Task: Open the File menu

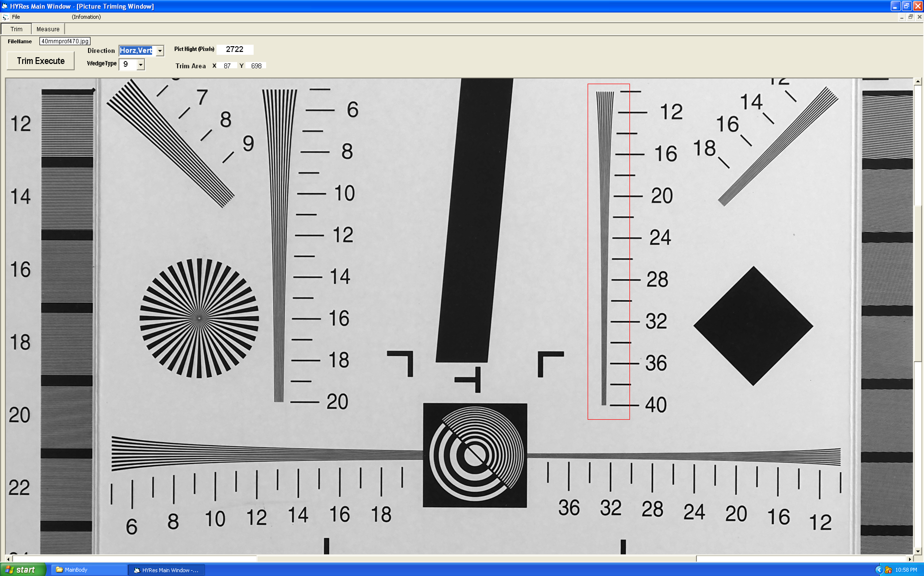Action: coord(16,17)
